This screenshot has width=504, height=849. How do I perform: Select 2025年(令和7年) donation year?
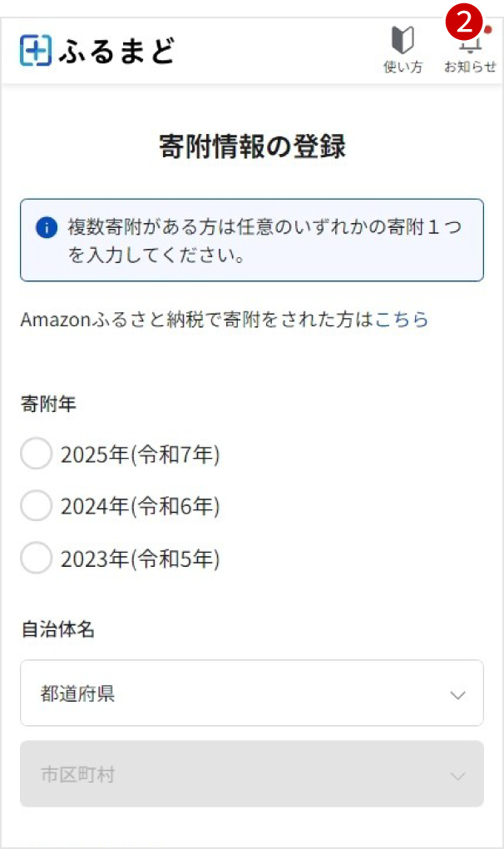click(37, 455)
